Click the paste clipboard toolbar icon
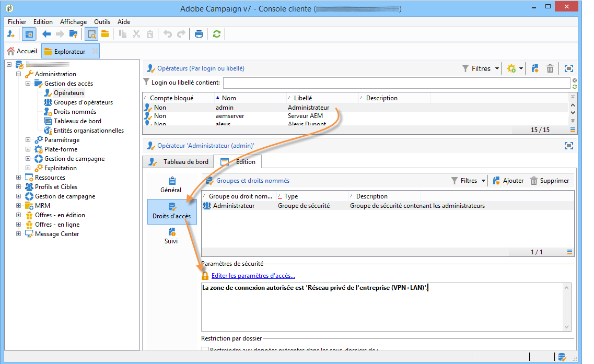This screenshot has height=364, width=594. click(x=150, y=34)
